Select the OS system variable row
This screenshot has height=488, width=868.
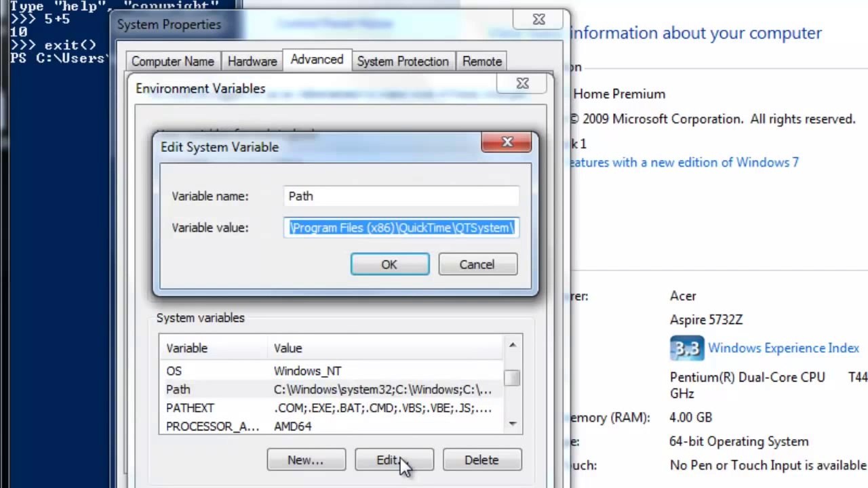(332, 371)
